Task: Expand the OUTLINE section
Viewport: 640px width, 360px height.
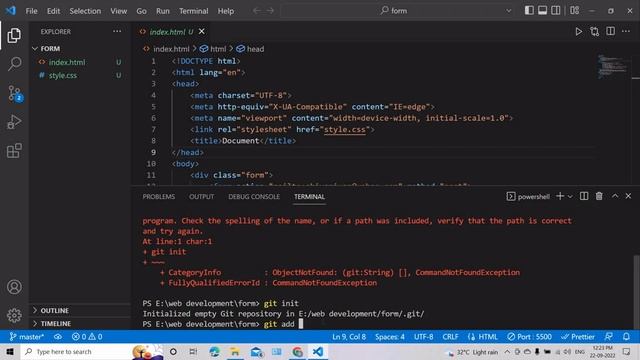Action: pos(54,311)
